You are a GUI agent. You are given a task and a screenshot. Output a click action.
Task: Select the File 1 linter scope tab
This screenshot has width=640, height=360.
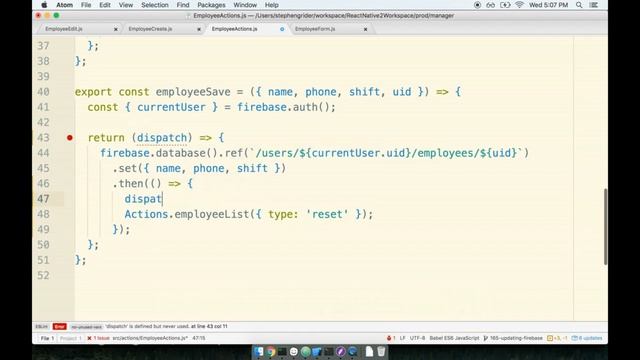coord(47,338)
